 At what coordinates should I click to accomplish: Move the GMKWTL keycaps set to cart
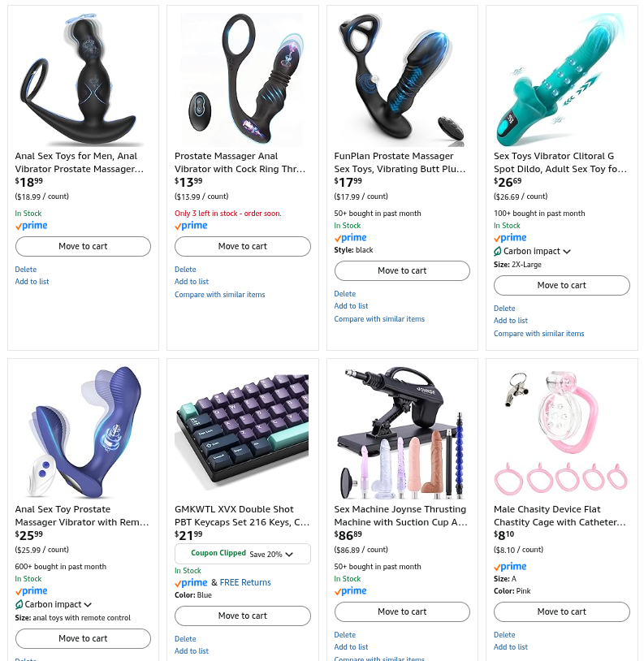coord(242,616)
